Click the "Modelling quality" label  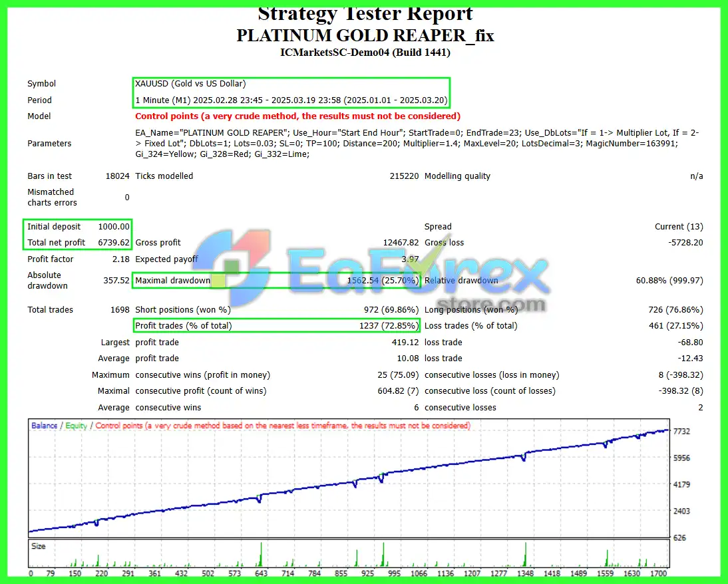pyautogui.click(x=457, y=176)
